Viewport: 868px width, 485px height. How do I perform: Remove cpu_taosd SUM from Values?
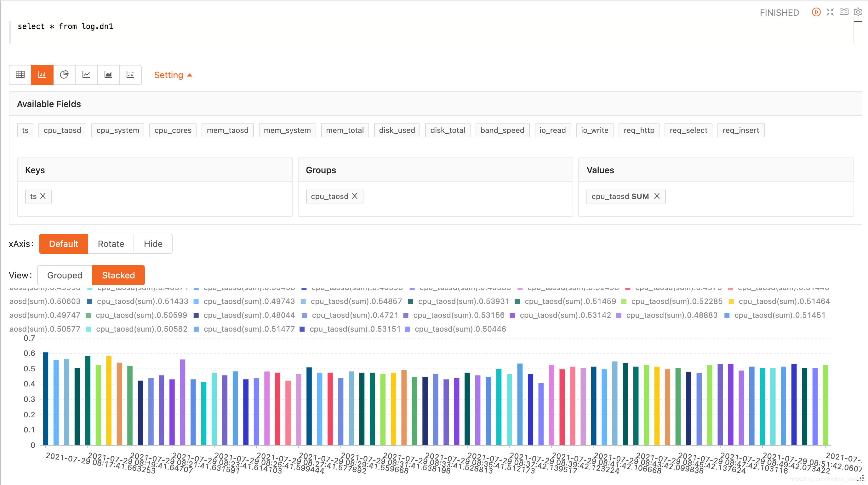(657, 196)
